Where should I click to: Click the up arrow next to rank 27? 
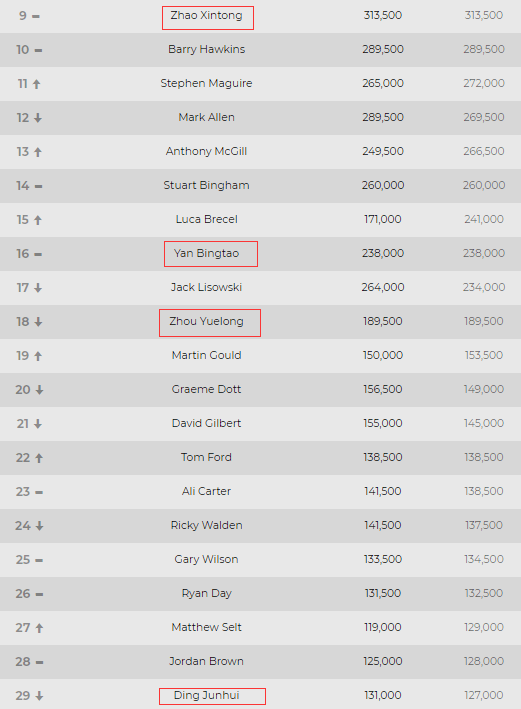(39, 628)
